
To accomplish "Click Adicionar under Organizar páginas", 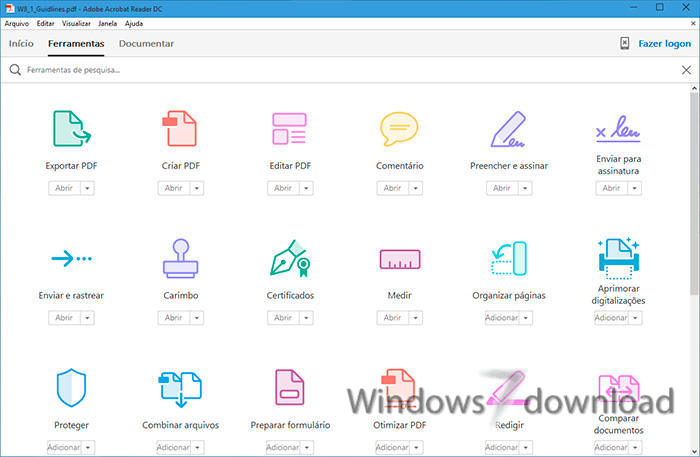I will tap(502, 318).
